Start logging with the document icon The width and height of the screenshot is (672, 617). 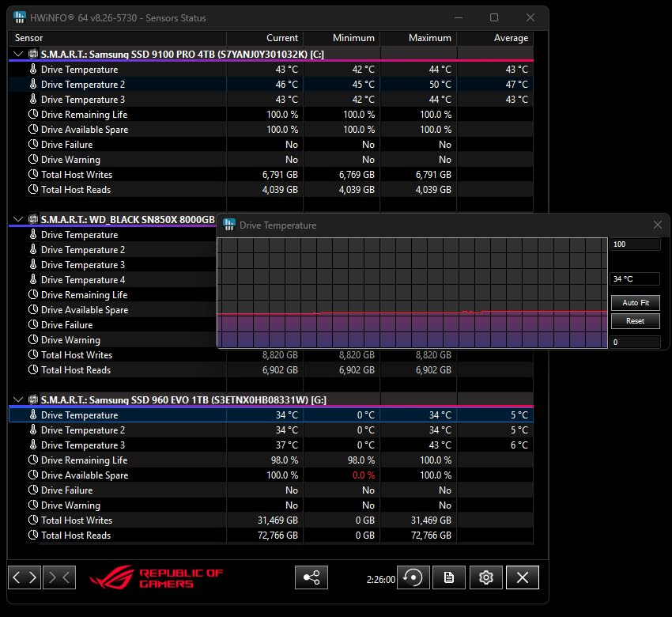click(x=449, y=577)
